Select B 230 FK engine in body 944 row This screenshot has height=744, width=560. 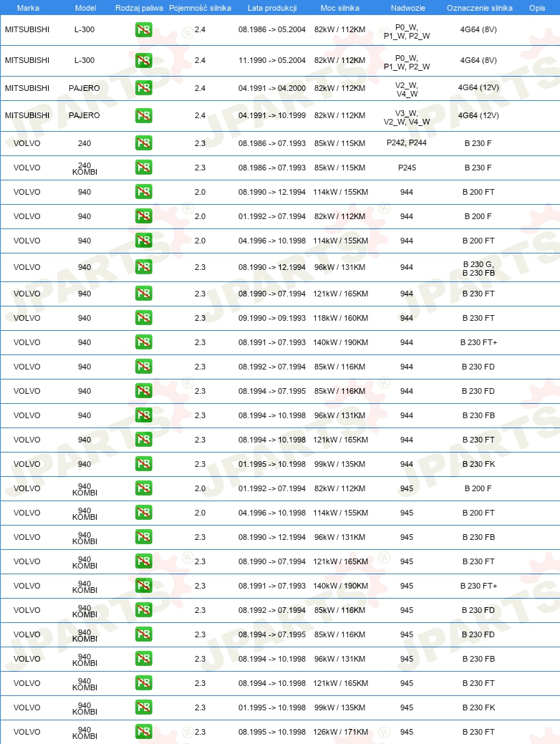coord(478,464)
